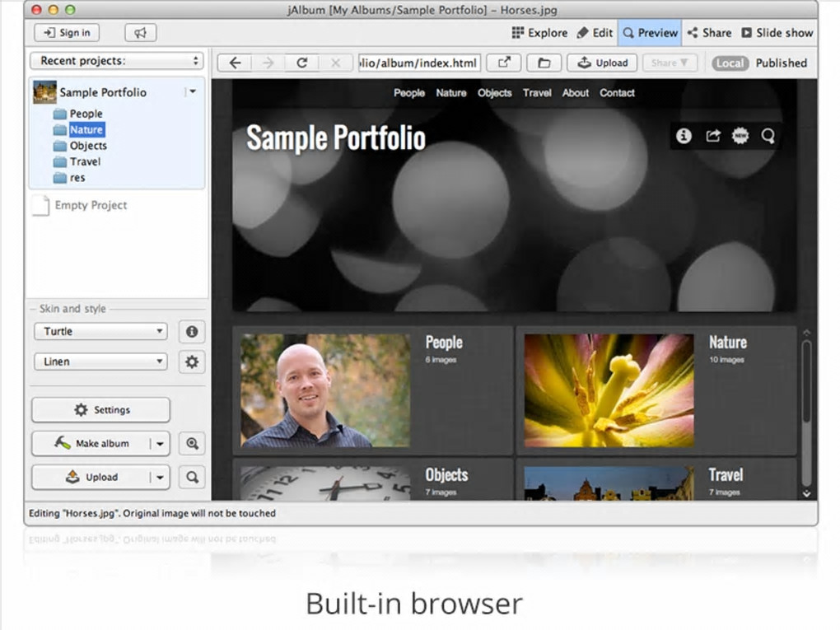Switch to Explore view
Image resolution: width=840 pixels, height=630 pixels.
tap(539, 33)
